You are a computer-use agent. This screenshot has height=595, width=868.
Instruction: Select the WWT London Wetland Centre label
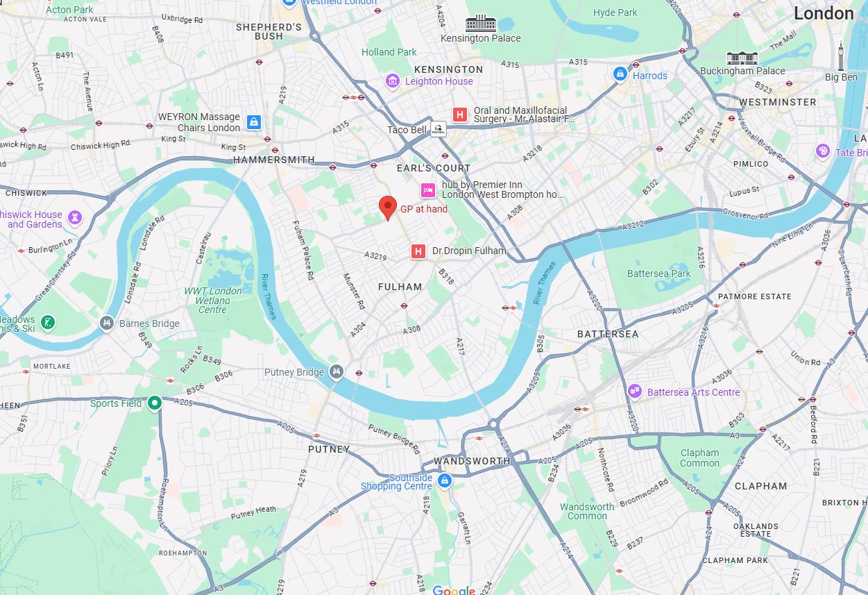point(213,300)
